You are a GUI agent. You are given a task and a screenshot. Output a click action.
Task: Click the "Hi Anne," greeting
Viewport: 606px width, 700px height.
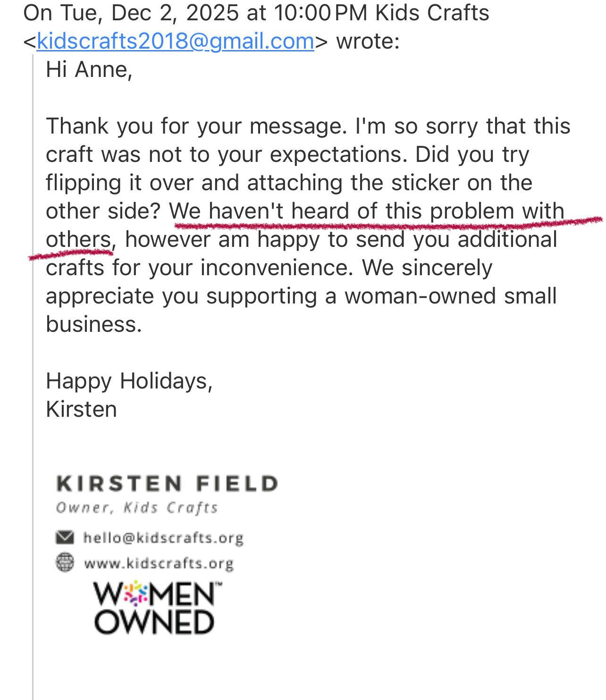(x=89, y=70)
